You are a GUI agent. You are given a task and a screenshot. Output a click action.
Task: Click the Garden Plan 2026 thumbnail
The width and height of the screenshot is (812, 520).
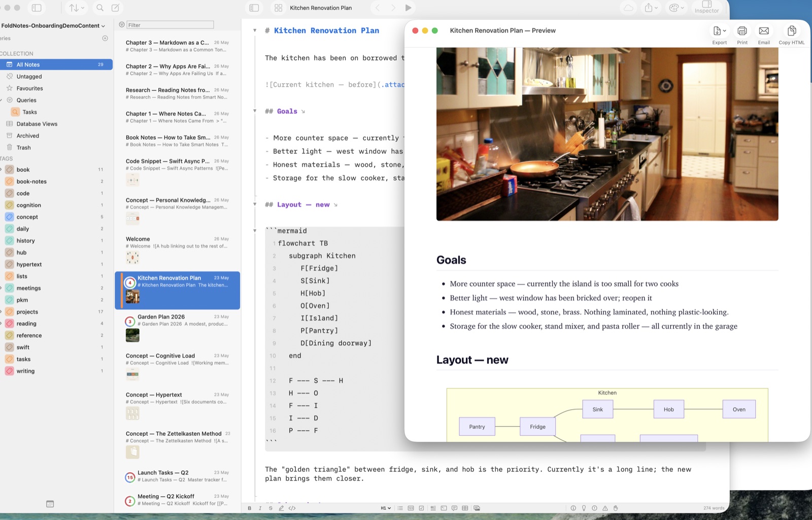point(132,335)
